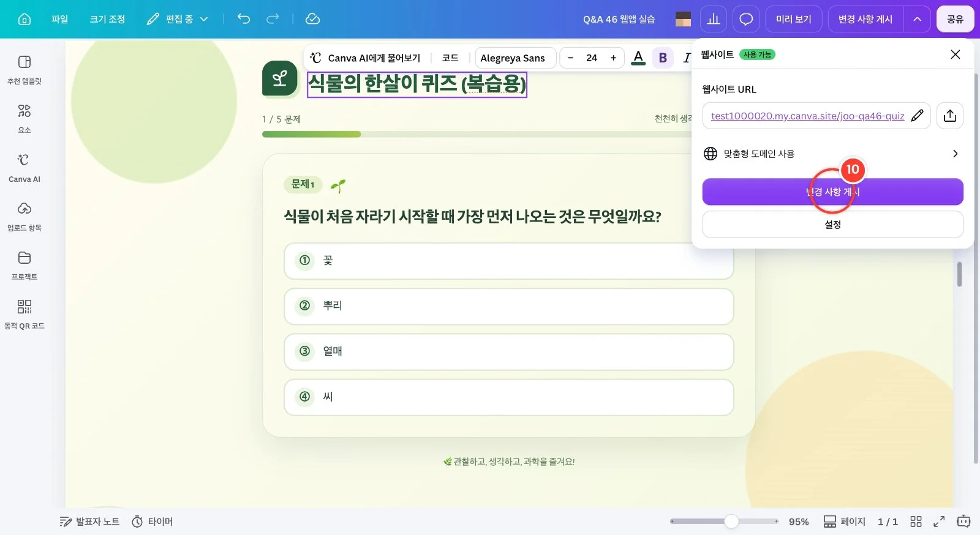
Task: Open 동적 QR 코드 sidebar panel
Action: pos(24,315)
